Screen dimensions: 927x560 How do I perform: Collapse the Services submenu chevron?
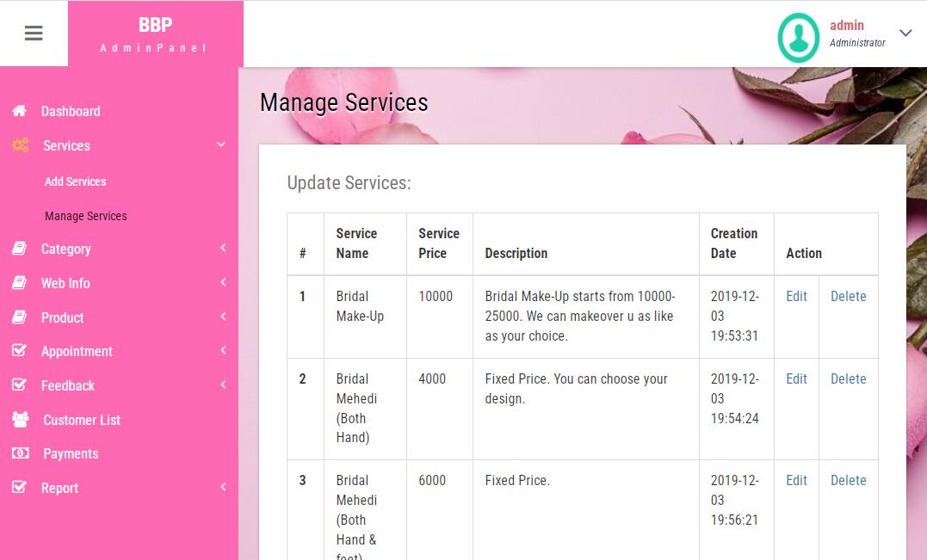[x=221, y=145]
